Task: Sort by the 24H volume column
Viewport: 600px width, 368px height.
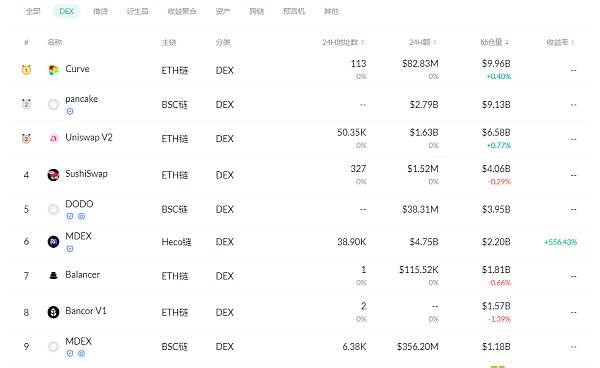Action: coord(422,42)
